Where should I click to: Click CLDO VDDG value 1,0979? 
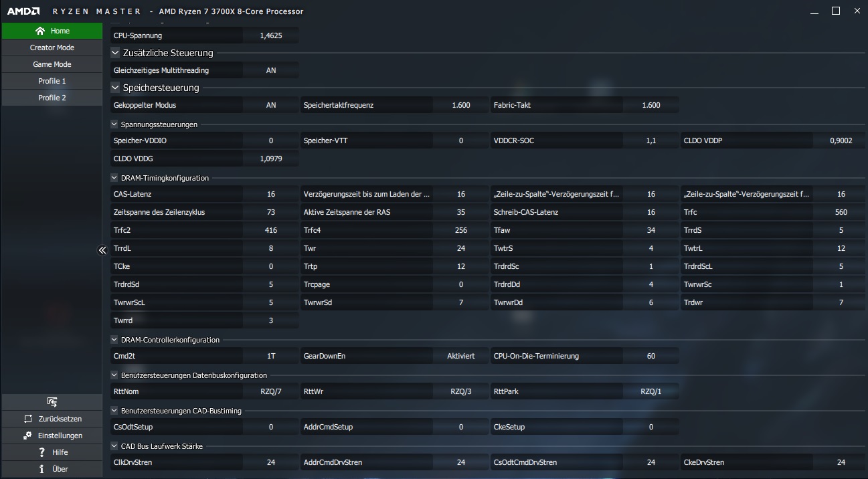point(271,159)
